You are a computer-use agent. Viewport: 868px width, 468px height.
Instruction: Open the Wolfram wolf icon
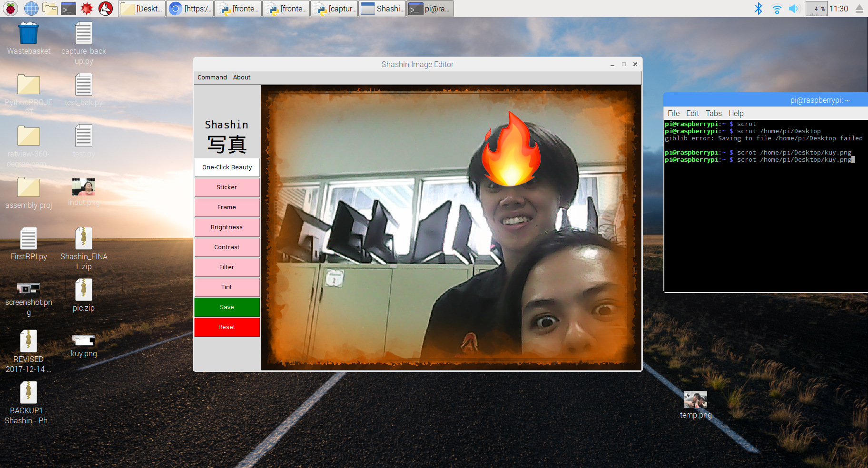click(x=106, y=9)
